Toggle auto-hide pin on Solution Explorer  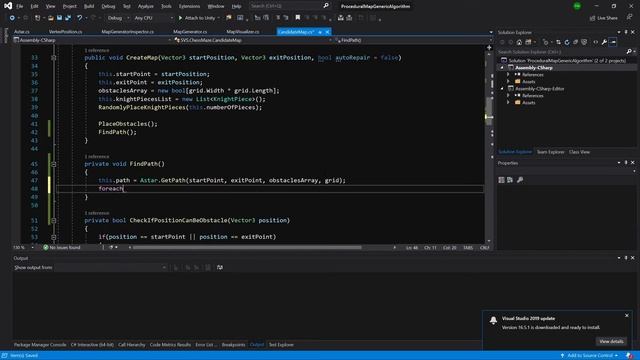coord(626,32)
